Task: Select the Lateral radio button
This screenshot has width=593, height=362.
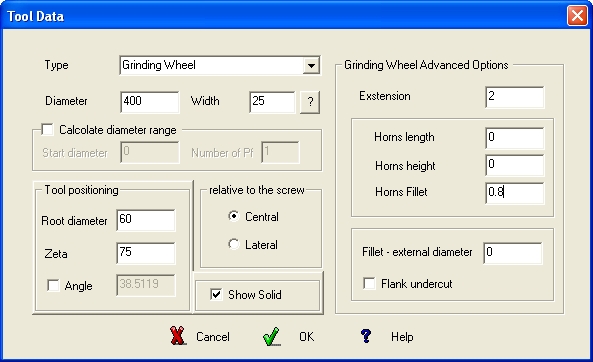Action: (x=234, y=244)
